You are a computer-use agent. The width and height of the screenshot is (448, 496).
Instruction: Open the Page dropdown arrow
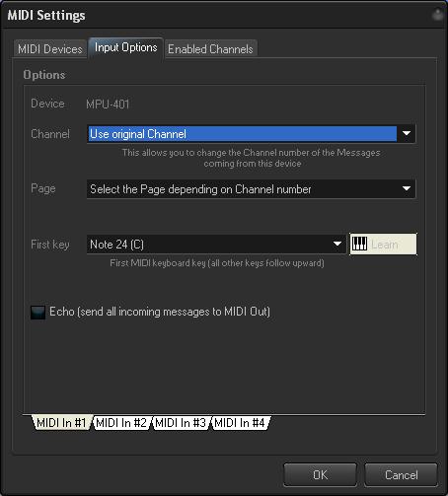[x=407, y=188]
